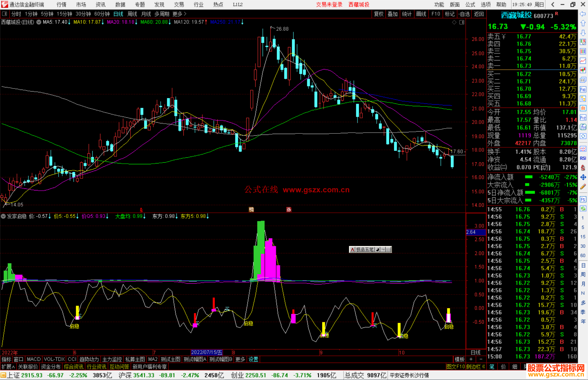Click the green refresh sidebar icon
588x380 pixels.
tap(583, 209)
